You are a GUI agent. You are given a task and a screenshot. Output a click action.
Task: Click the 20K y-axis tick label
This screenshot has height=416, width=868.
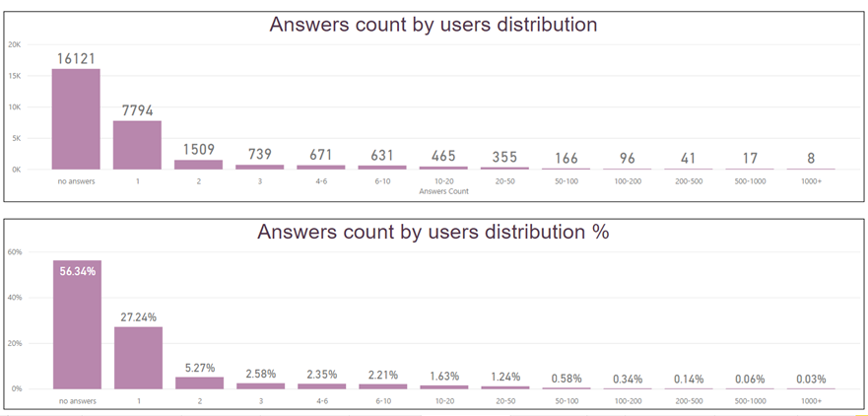(x=15, y=44)
